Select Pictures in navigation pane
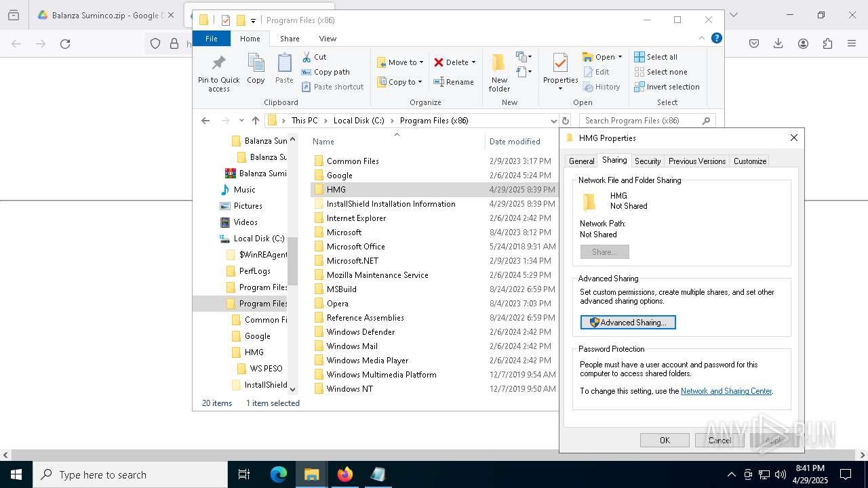This screenshot has width=868, height=488. 248,206
